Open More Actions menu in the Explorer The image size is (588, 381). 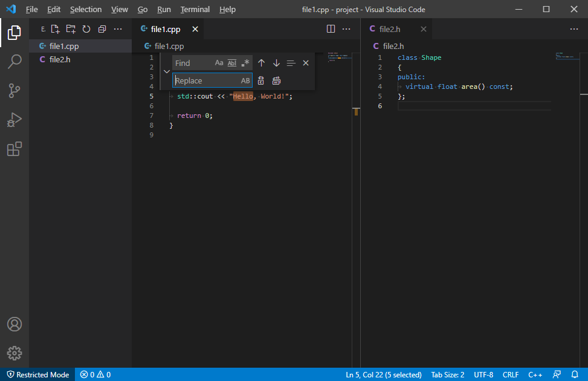pyautogui.click(x=118, y=28)
